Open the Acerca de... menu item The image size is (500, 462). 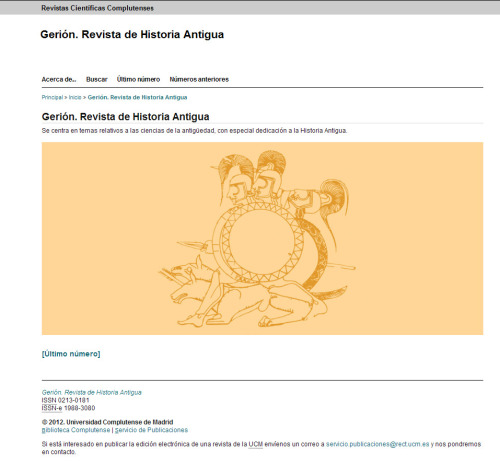(59, 79)
